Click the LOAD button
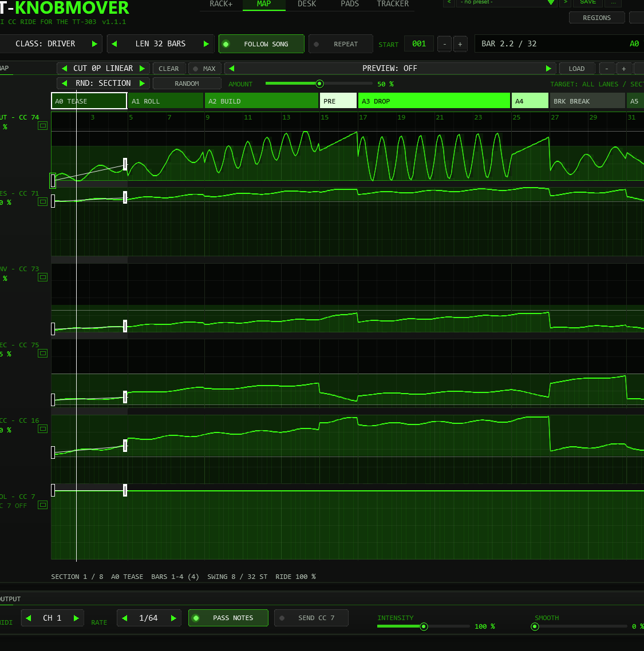This screenshot has height=651, width=644. (576, 69)
